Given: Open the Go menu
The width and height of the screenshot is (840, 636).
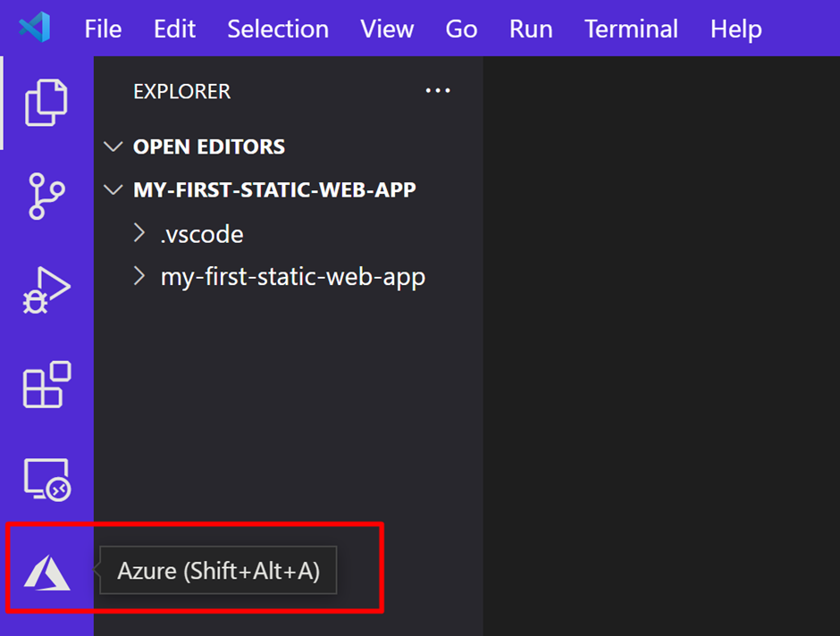Looking at the screenshot, I should (461, 29).
